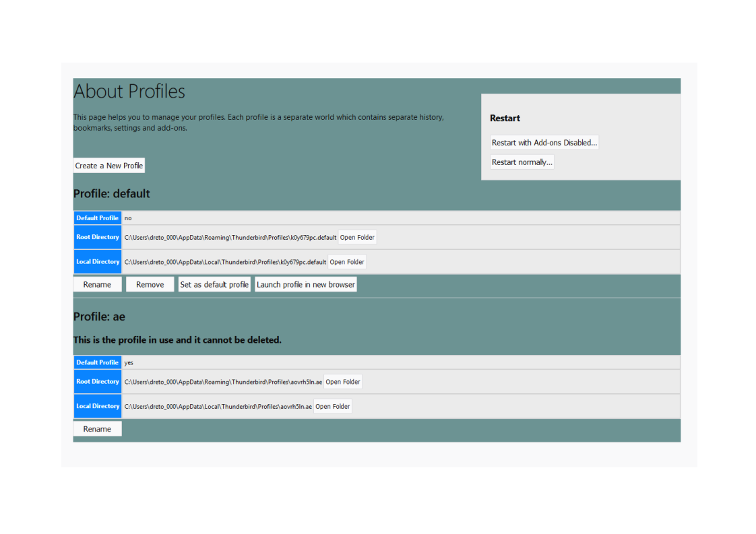Viewport: 756px width, 534px height.
Task: Click the About Profiles page heading
Action: 129,92
